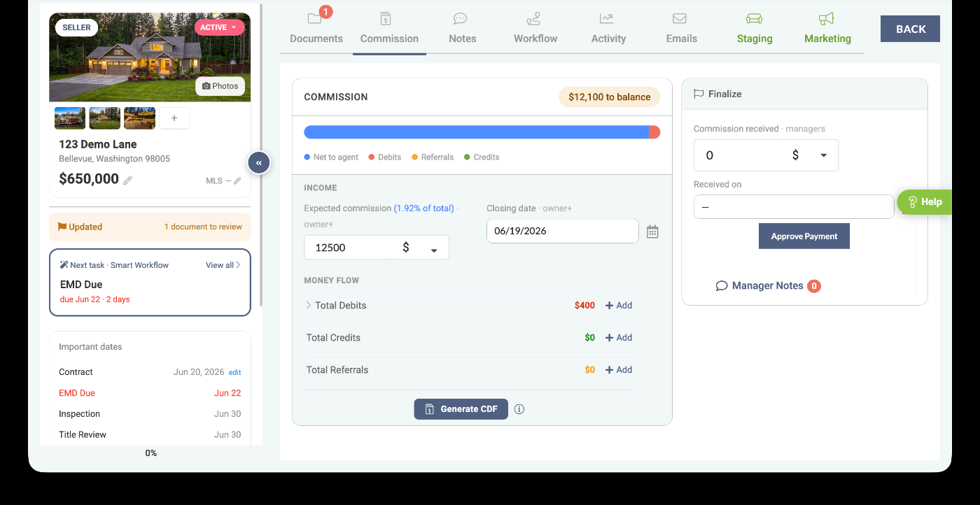Viewport: 980px width, 505px height.
Task: Open 1 document to review link
Action: pos(203,227)
